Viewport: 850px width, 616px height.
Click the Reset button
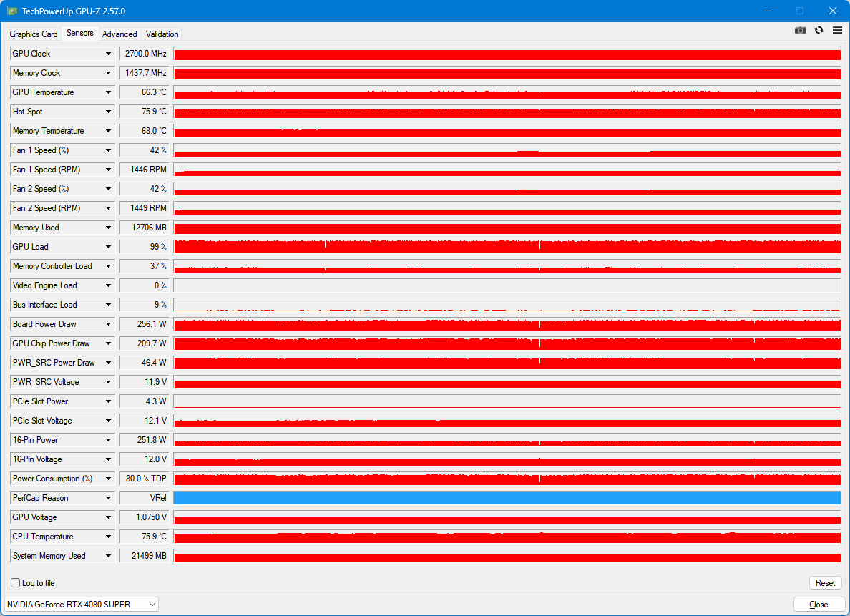click(825, 583)
